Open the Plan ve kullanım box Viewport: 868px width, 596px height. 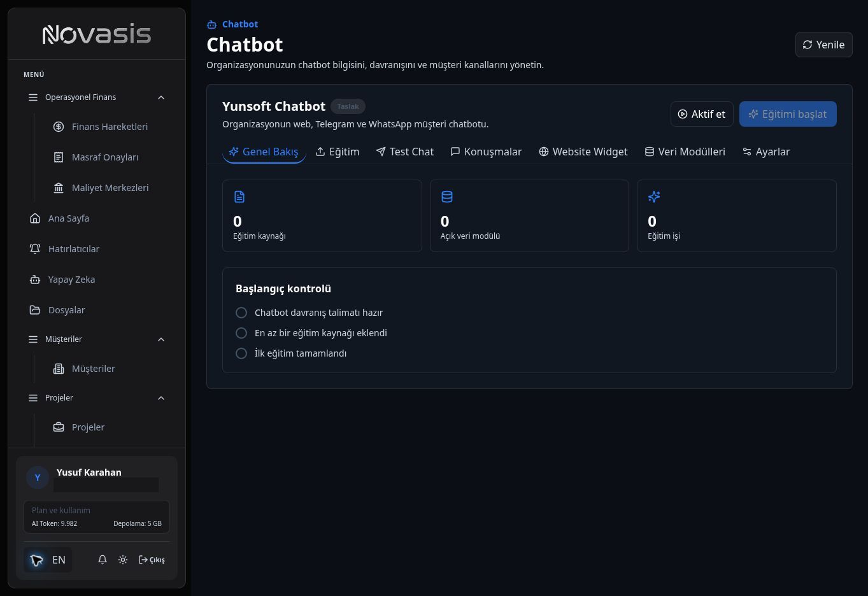tap(97, 516)
